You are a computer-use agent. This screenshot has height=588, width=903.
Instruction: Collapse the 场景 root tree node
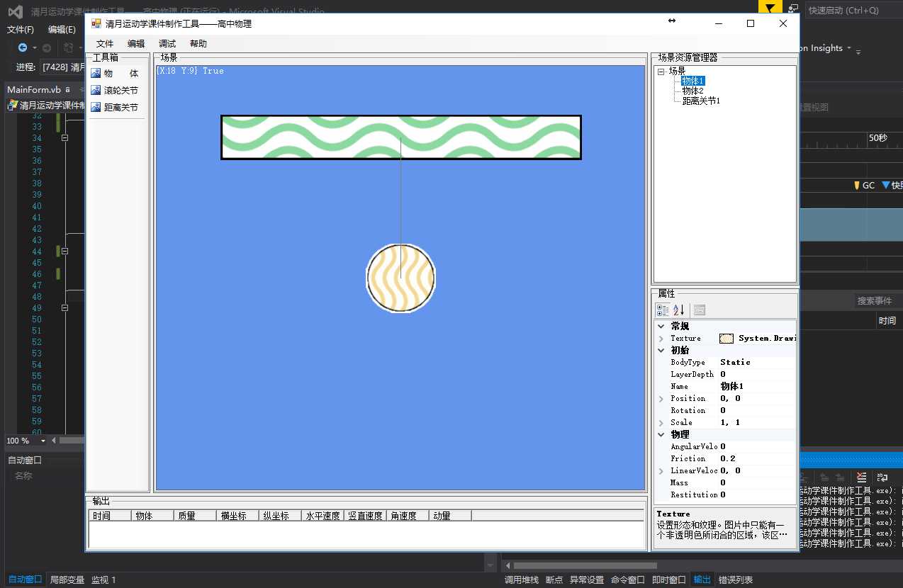coord(661,72)
